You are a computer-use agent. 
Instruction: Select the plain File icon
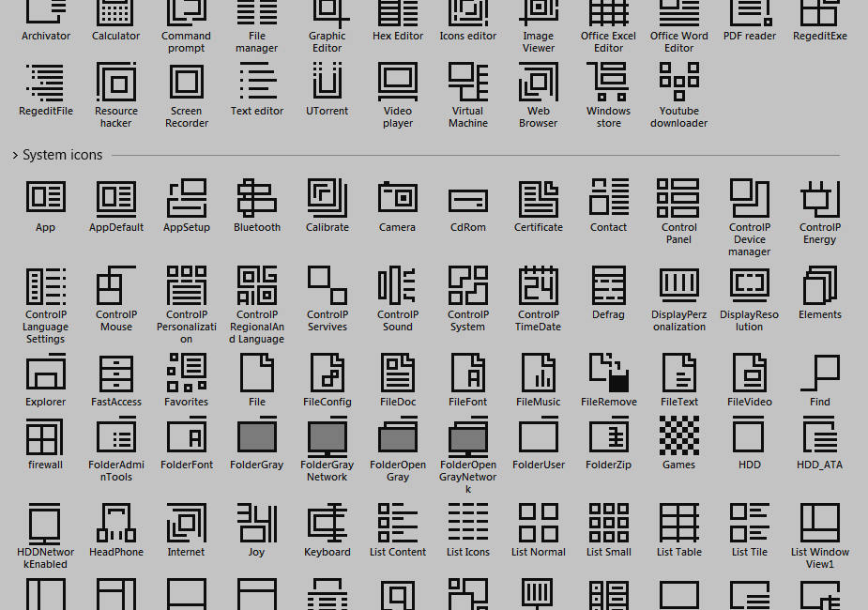[257, 374]
